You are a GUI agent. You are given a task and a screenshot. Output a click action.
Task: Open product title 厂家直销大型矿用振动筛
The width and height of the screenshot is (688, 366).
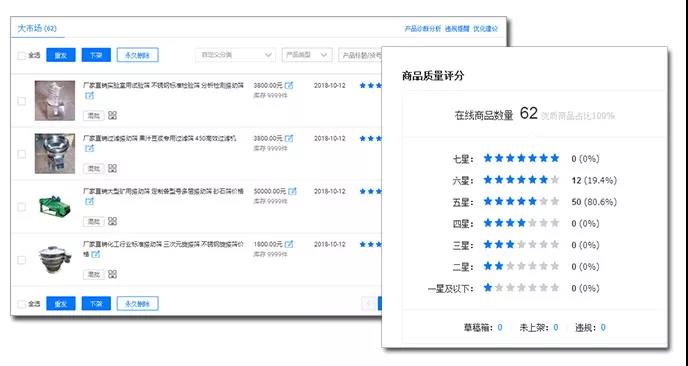click(163, 191)
